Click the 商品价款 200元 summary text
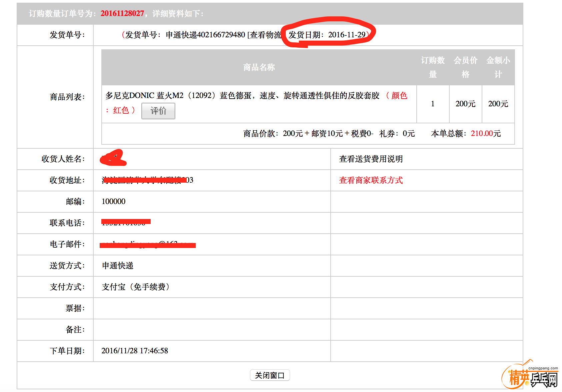This screenshot has width=562, height=392. coord(273,134)
